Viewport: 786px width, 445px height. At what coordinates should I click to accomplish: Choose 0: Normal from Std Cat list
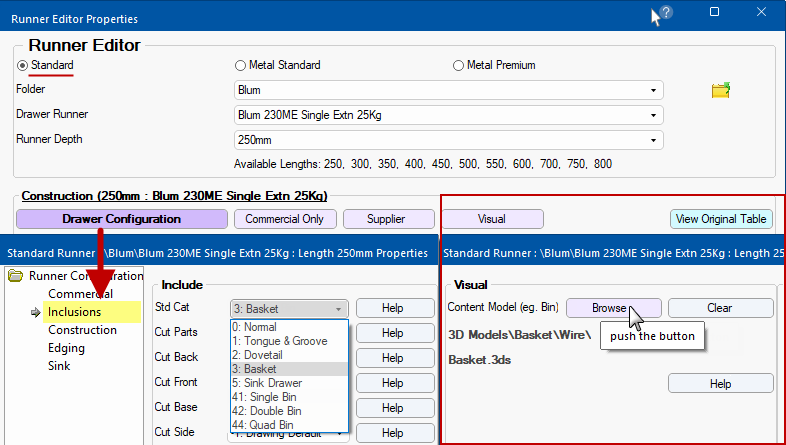[x=289, y=327]
